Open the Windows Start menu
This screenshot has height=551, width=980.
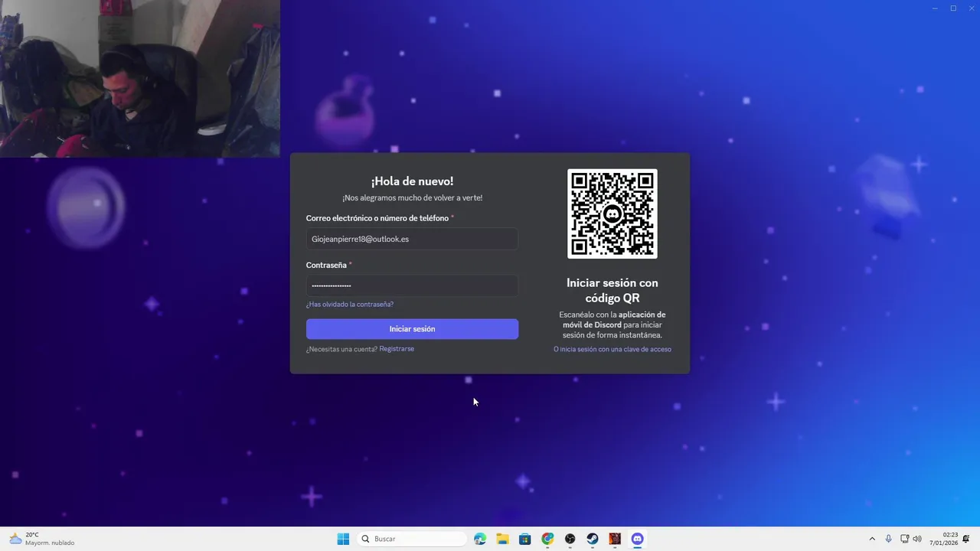343,539
